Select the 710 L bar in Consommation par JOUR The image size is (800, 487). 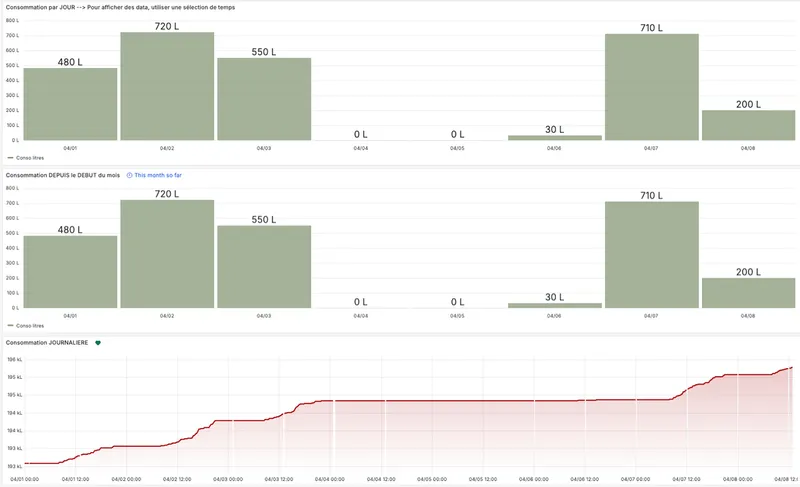pyautogui.click(x=652, y=87)
